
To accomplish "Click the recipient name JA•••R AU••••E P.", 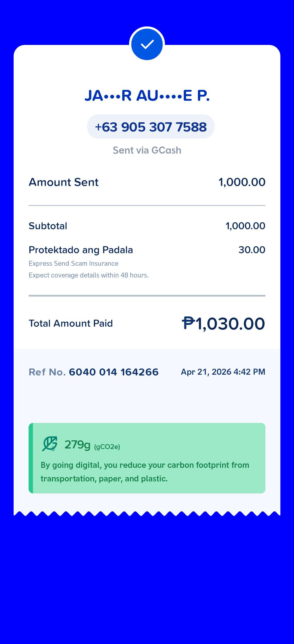I will coord(147,96).
